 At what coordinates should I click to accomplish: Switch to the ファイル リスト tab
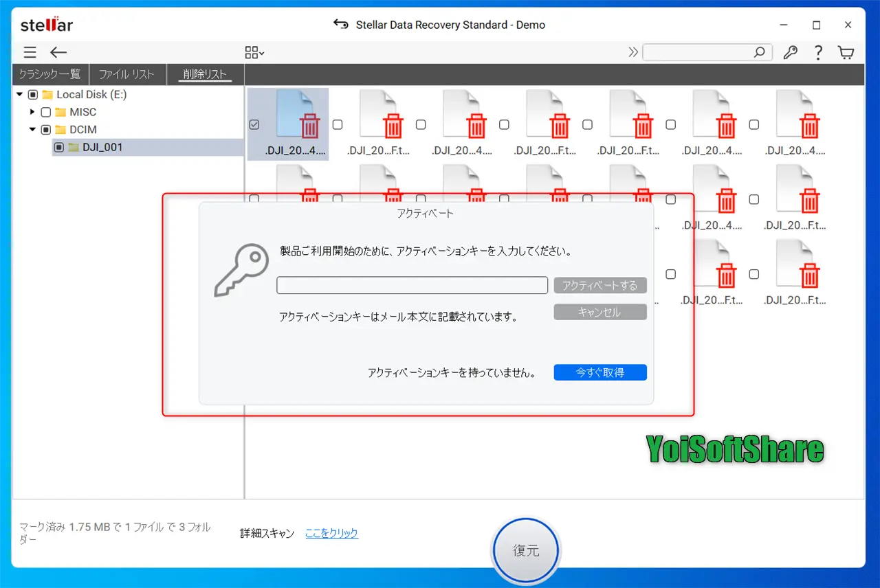pyautogui.click(x=126, y=74)
